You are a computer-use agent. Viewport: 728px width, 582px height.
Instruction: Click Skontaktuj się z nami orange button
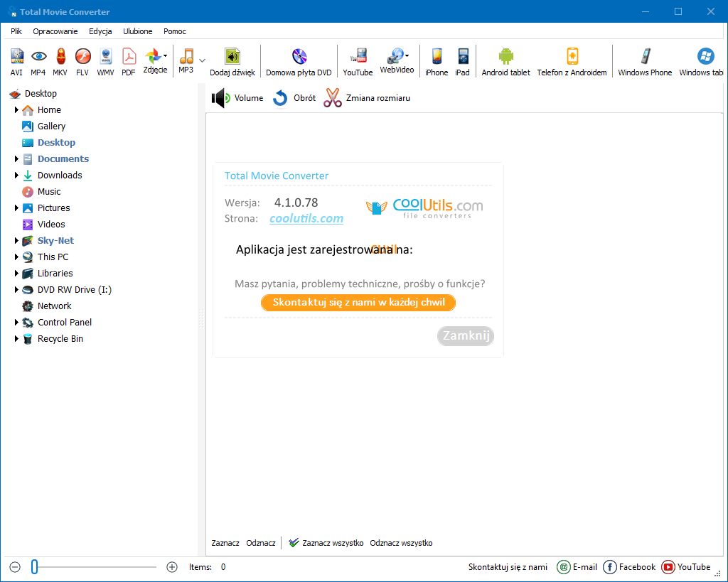pyautogui.click(x=358, y=303)
